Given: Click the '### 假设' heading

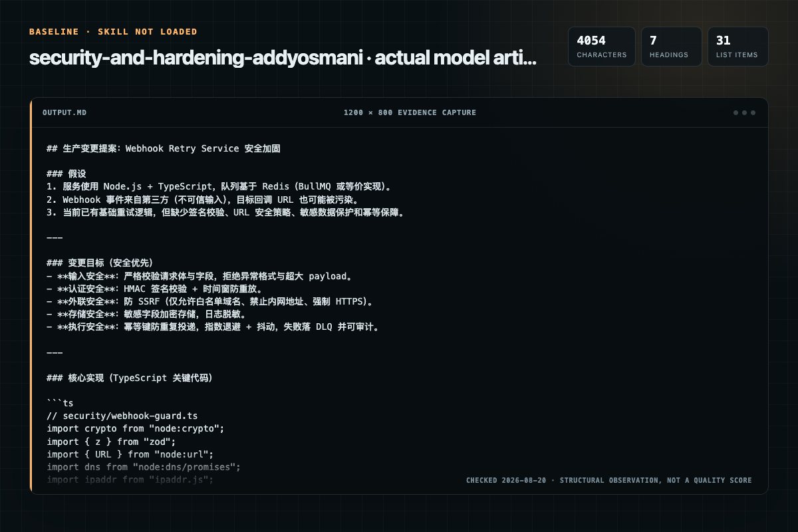Looking at the screenshot, I should (66, 174).
